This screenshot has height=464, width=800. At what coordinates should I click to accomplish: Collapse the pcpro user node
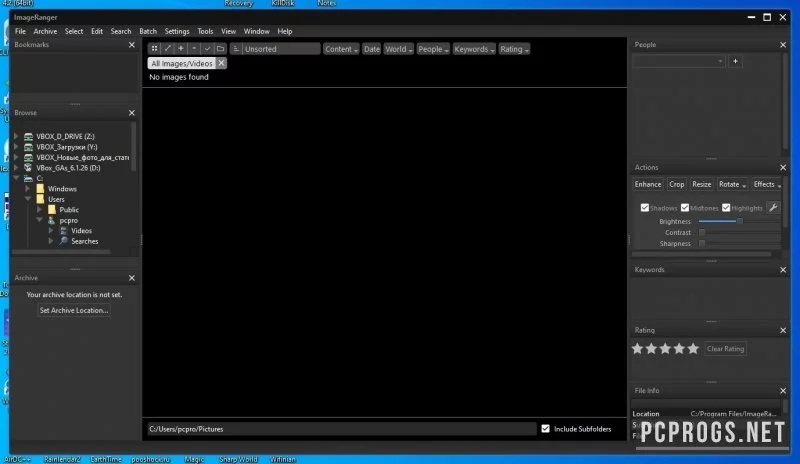pos(40,220)
